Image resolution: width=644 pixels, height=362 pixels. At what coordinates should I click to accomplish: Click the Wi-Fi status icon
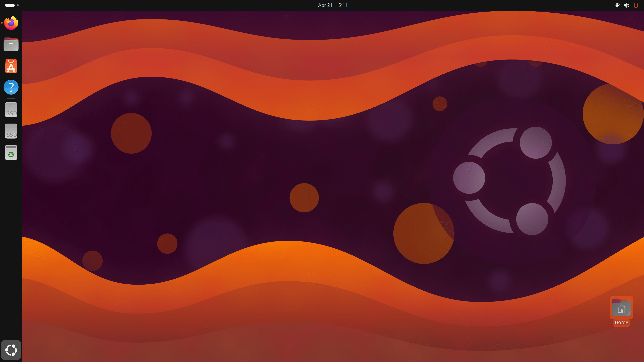[617, 5]
